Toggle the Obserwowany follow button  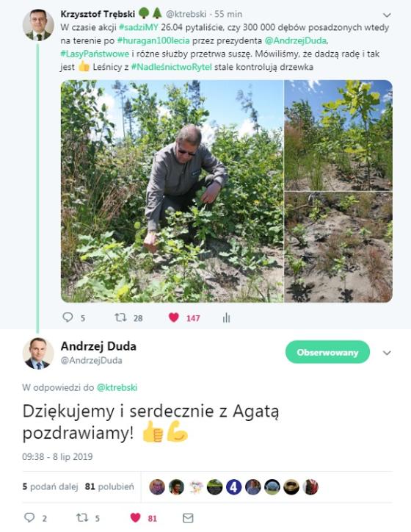[327, 352]
